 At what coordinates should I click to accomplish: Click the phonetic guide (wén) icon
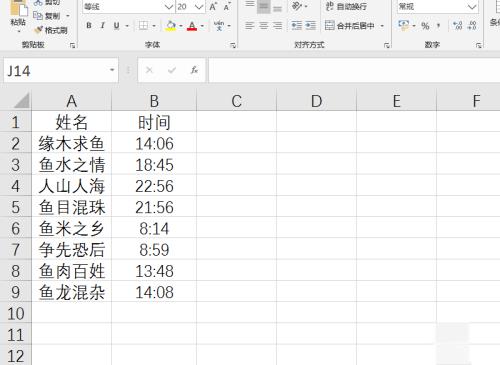pos(219,25)
